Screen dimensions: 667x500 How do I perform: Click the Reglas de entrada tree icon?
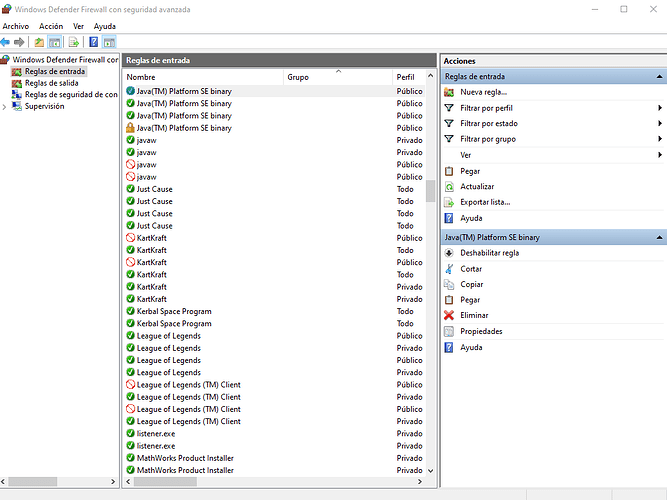17,71
